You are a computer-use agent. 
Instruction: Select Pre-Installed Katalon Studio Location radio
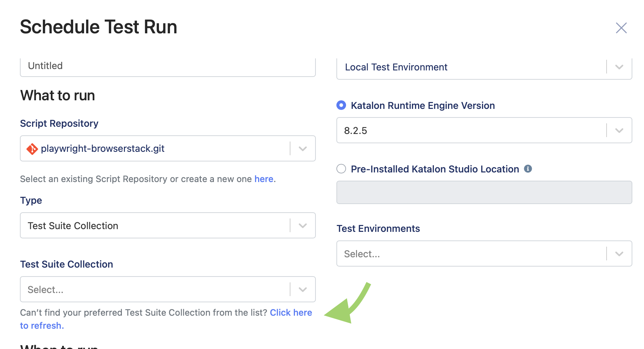click(341, 169)
